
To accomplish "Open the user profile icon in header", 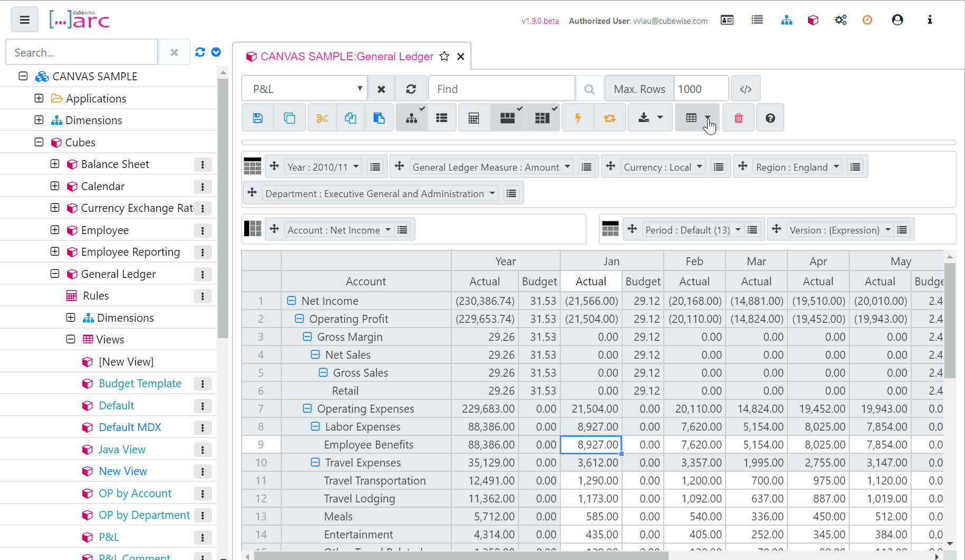I will pyautogui.click(x=897, y=20).
